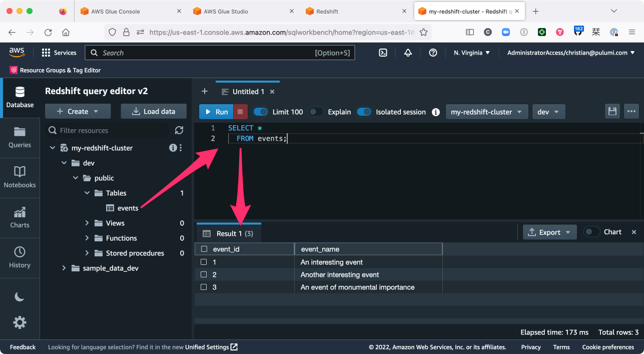Go to browser home page
Image resolution: width=644 pixels, height=354 pixels.
66,32
